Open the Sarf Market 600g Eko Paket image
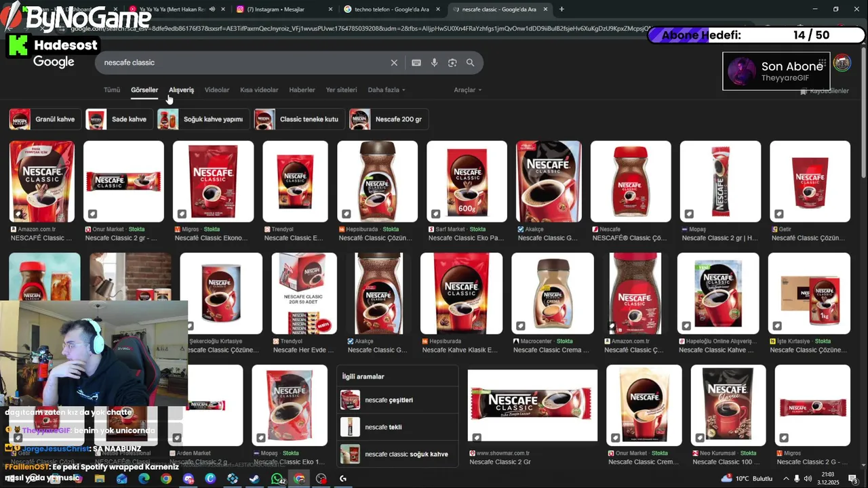Viewport: 868px width, 488px height. (467, 182)
